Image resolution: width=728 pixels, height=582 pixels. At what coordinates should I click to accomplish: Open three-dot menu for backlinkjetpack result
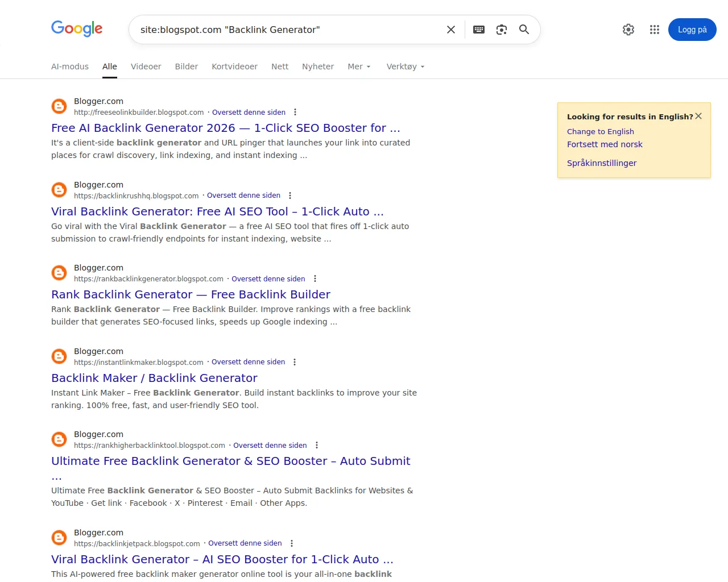(x=291, y=543)
